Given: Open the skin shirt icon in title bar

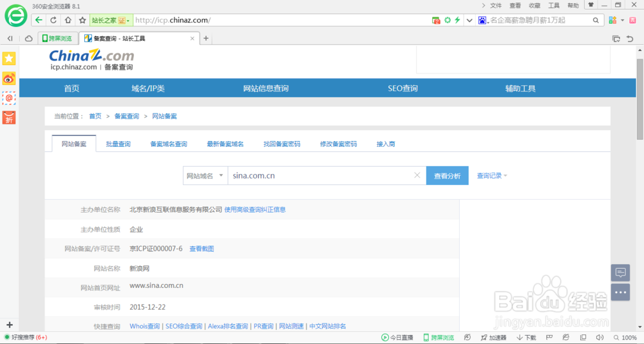Looking at the screenshot, I should pyautogui.click(x=591, y=5).
